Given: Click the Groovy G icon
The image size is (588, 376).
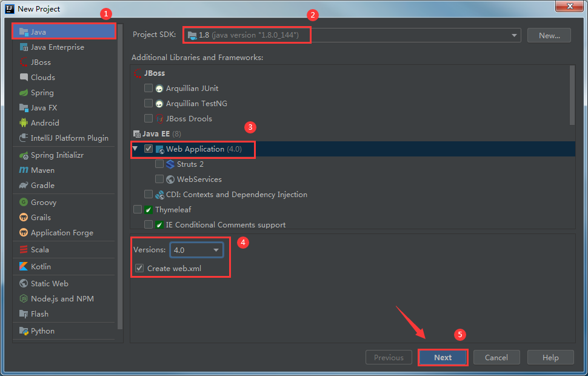Looking at the screenshot, I should tap(24, 203).
